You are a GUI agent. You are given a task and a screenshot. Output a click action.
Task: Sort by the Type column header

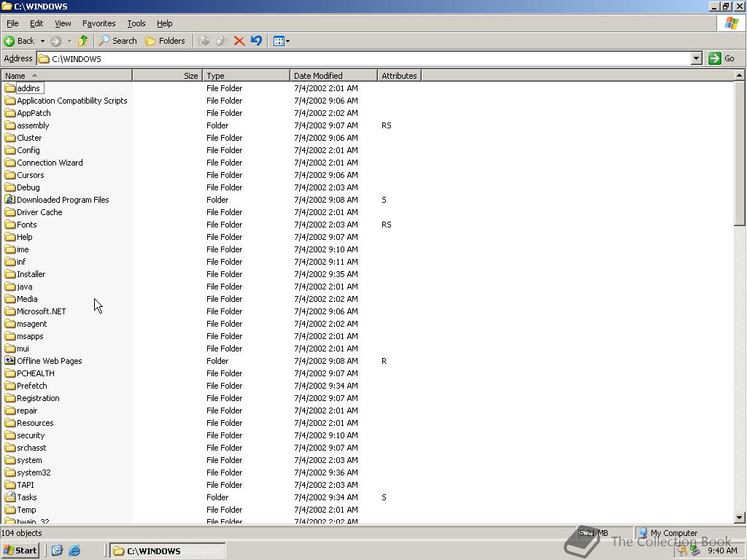pyautogui.click(x=246, y=75)
